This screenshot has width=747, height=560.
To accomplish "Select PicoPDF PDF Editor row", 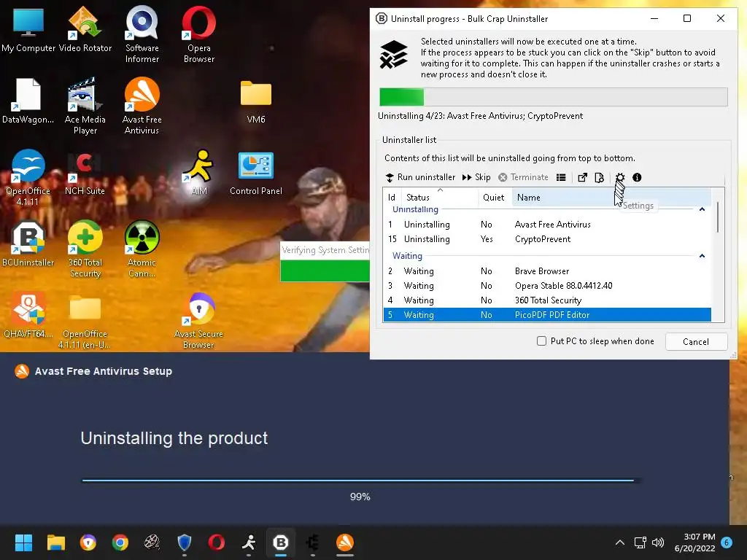I will 547,315.
